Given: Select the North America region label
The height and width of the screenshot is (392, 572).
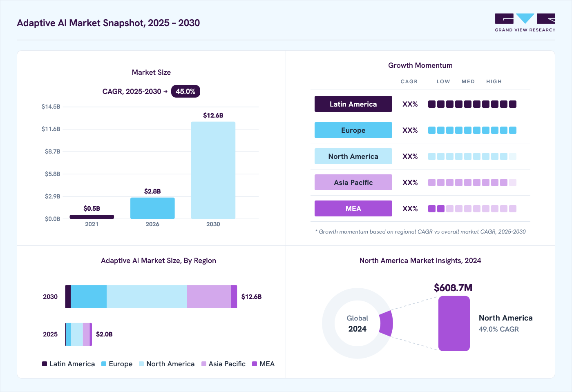Looking at the screenshot, I should (353, 156).
